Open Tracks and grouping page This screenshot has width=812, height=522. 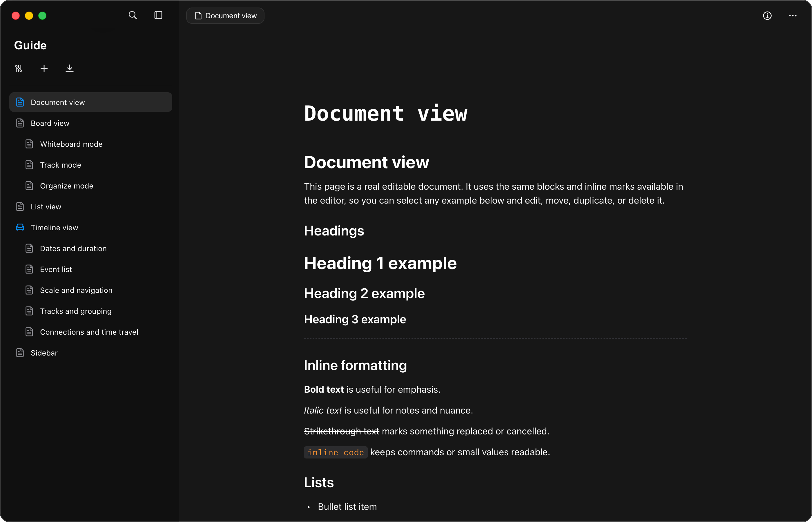[x=91, y=311]
